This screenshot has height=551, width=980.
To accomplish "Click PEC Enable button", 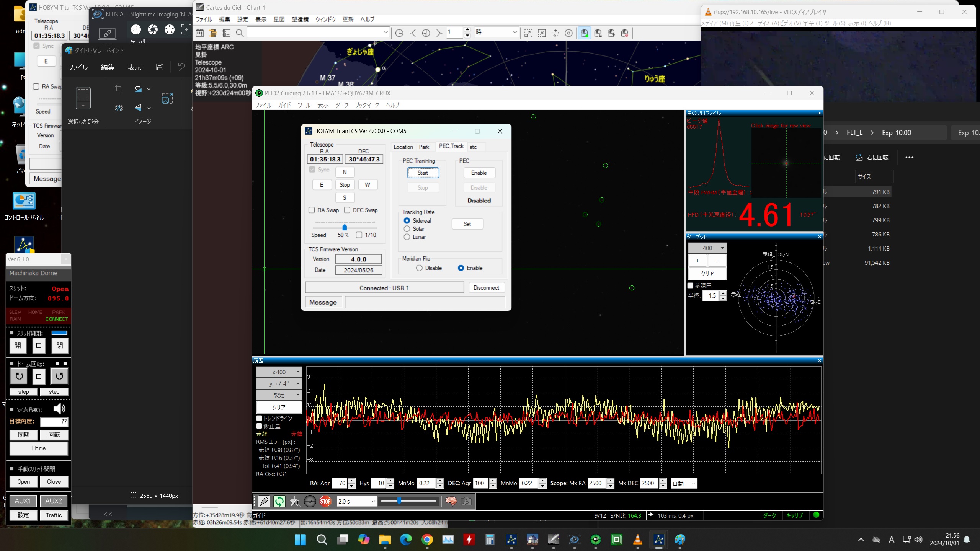I will click(479, 173).
